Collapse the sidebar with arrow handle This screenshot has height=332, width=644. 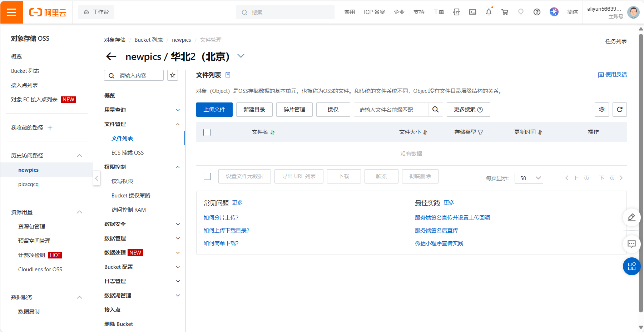[96, 178]
